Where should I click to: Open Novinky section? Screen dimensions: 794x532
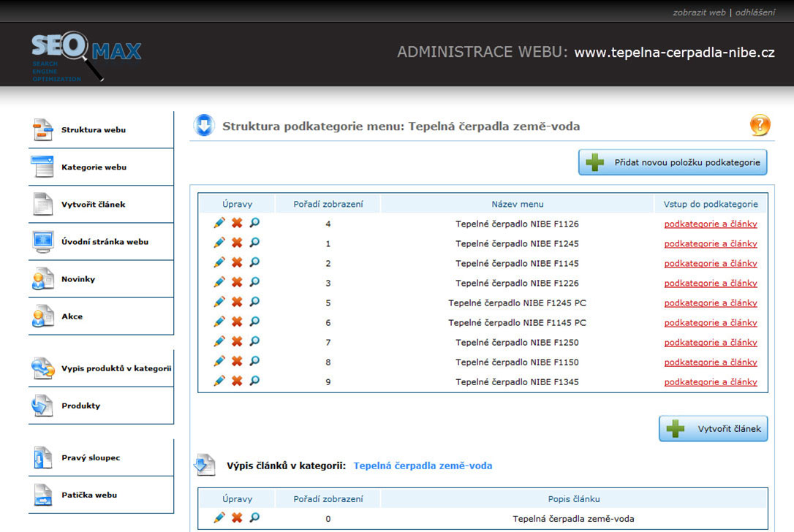101,279
